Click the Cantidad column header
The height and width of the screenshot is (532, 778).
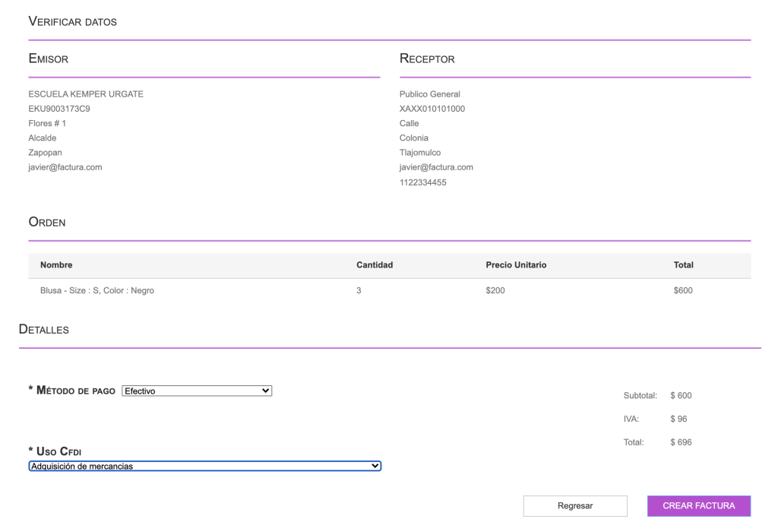tap(375, 265)
